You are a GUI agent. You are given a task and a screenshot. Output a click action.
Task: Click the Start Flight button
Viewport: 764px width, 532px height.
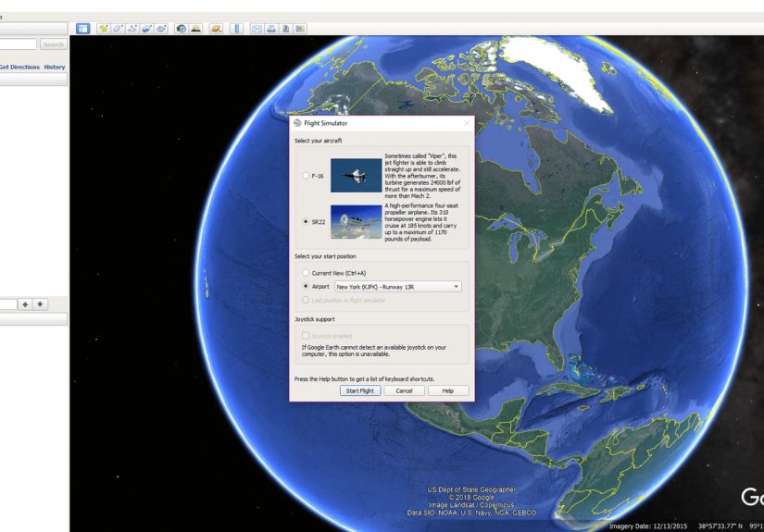[360, 390]
